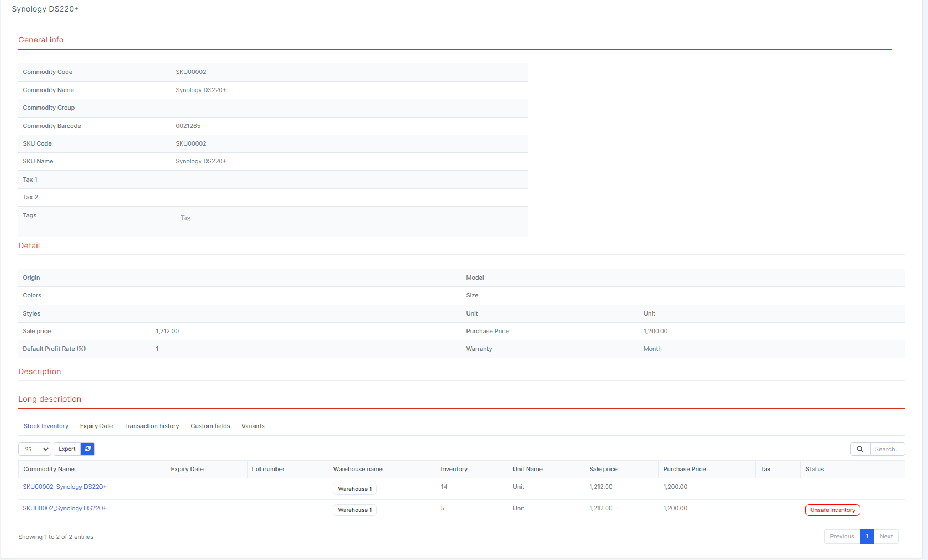This screenshot has height=560, width=928.
Task: Select page 1 in pagination
Action: click(866, 536)
